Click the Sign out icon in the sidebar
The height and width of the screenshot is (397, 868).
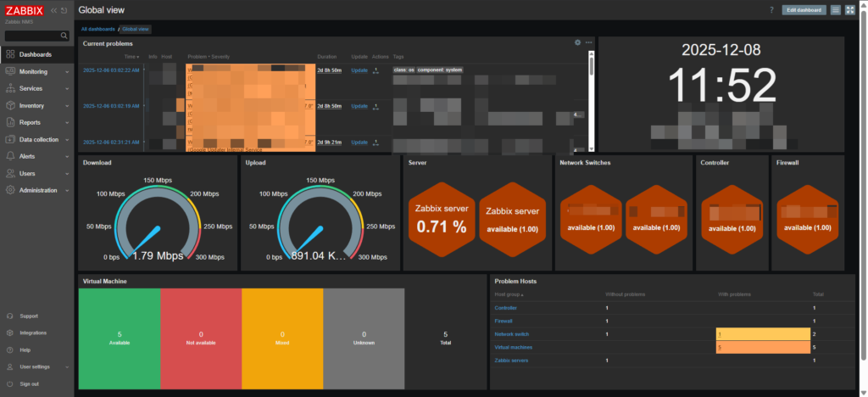(x=10, y=383)
